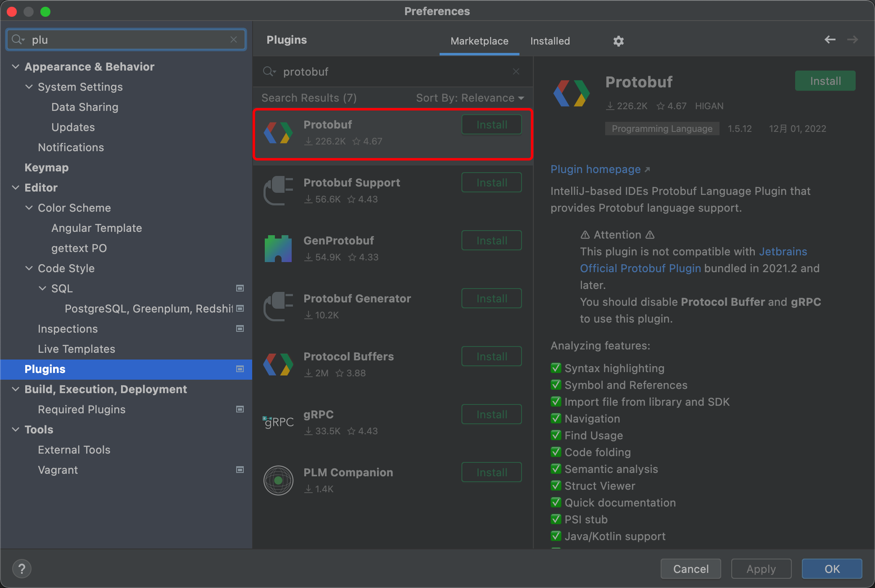The width and height of the screenshot is (875, 588).
Task: Click the GenProtobuf puzzle icon
Action: 278,249
